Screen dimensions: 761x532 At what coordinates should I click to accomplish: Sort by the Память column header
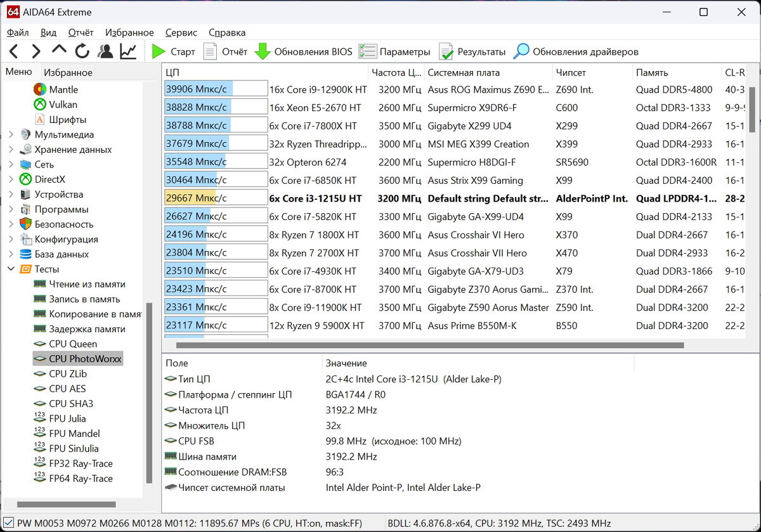677,72
